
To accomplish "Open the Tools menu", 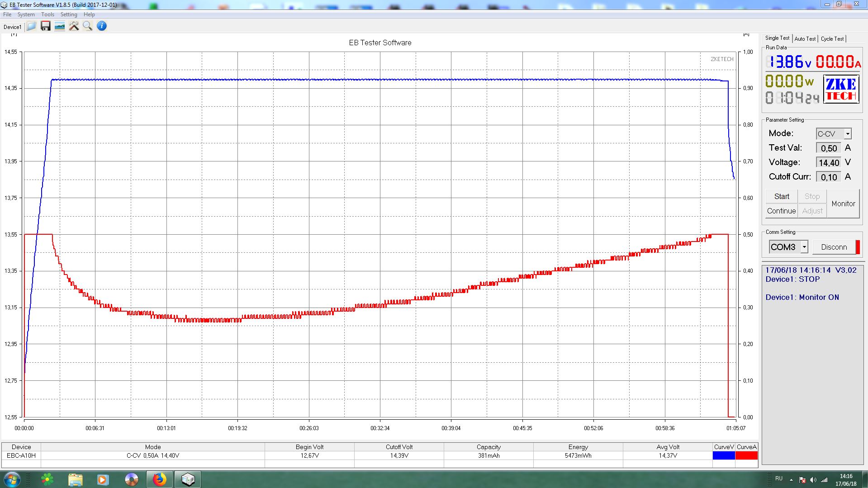I will tap(47, 14).
